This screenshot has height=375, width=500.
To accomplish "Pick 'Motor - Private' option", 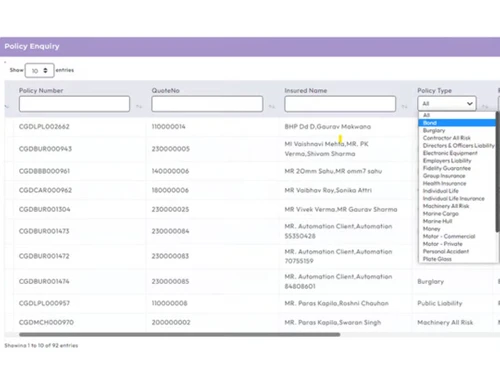I will tap(457, 244).
